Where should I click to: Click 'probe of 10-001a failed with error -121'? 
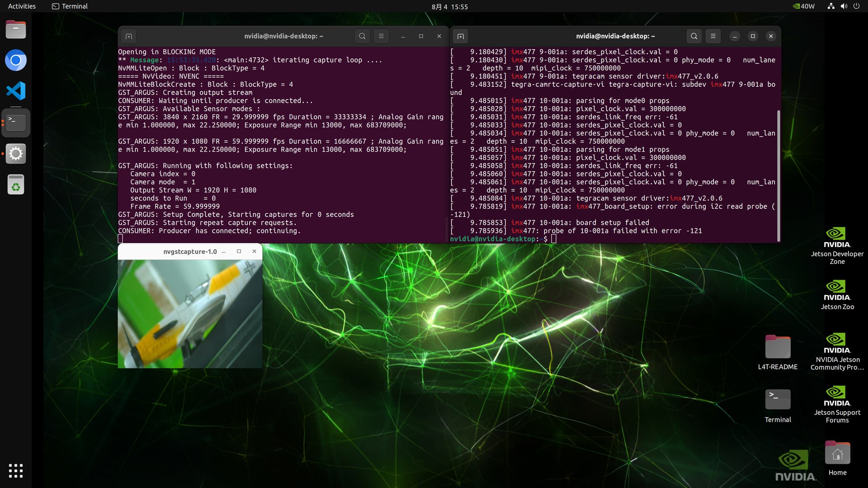coord(623,231)
